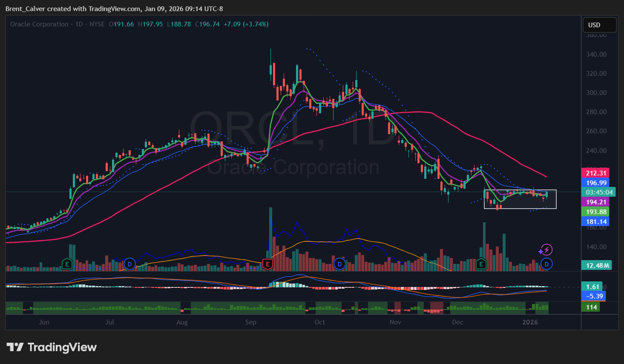Open the USD currency selector

(599, 25)
